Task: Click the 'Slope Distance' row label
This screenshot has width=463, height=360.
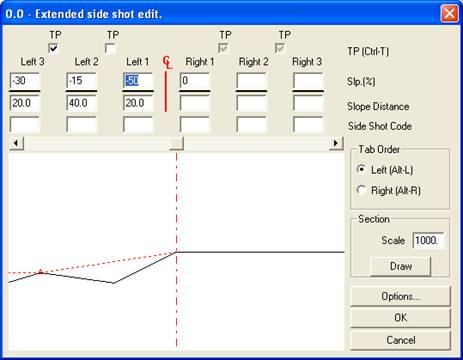Action: click(x=378, y=106)
